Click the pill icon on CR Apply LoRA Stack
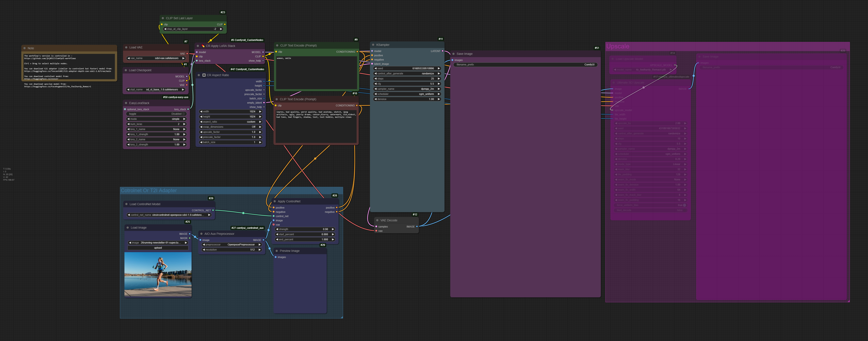 pyautogui.click(x=203, y=46)
